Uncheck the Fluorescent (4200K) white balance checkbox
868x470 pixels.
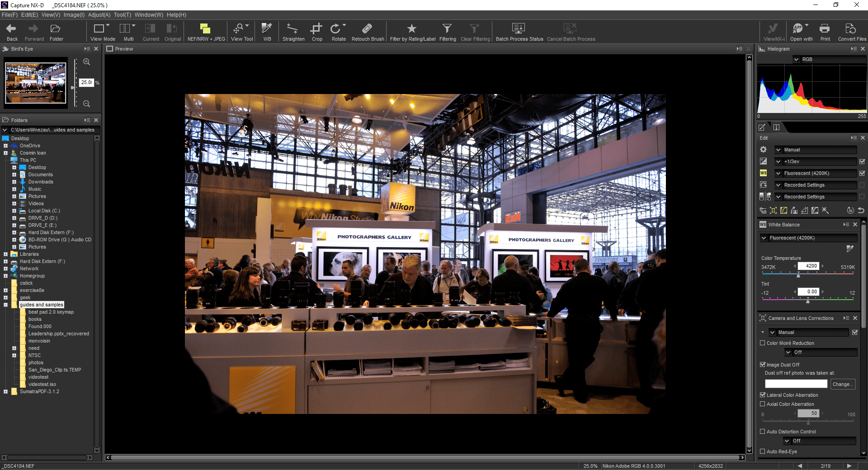(x=862, y=173)
